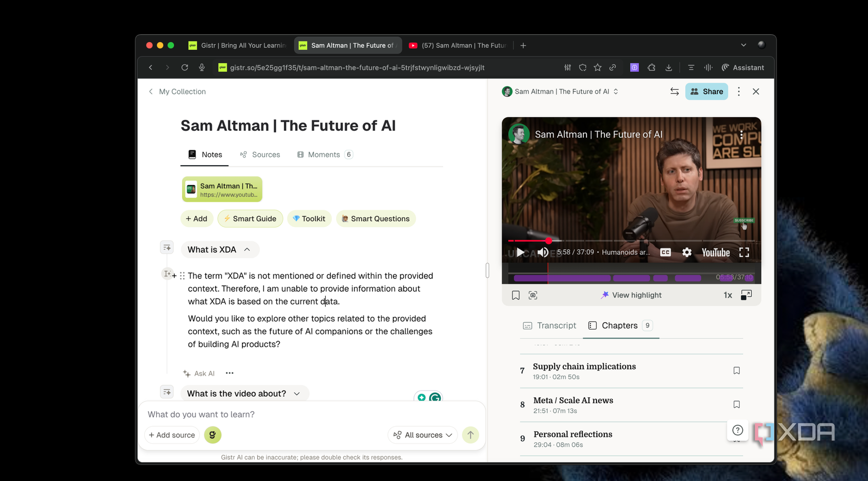The height and width of the screenshot is (481, 868).
Task: Open the purple Gistr extension in the toolbar
Action: click(634, 67)
